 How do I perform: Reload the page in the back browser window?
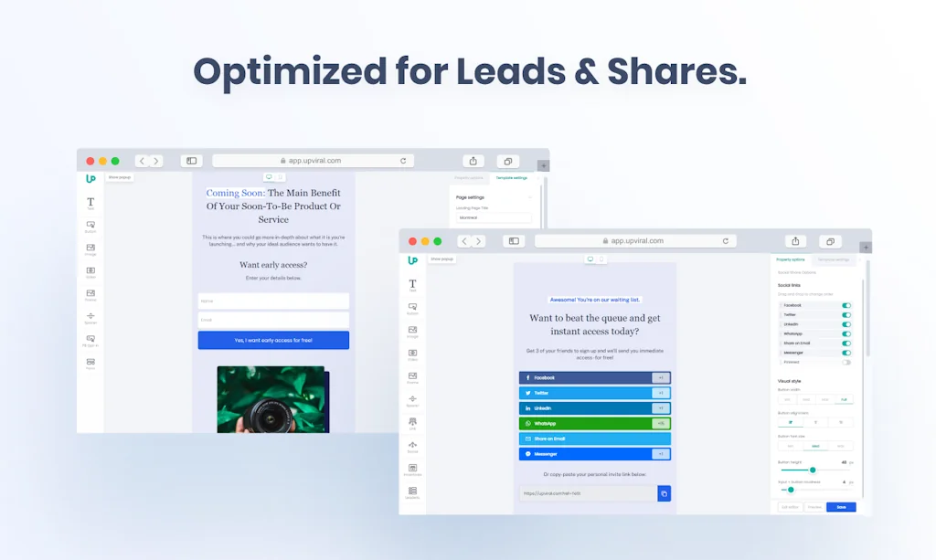coord(403,161)
